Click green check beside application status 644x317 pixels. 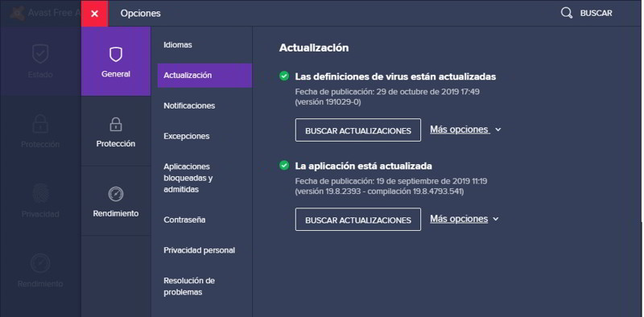click(x=284, y=166)
